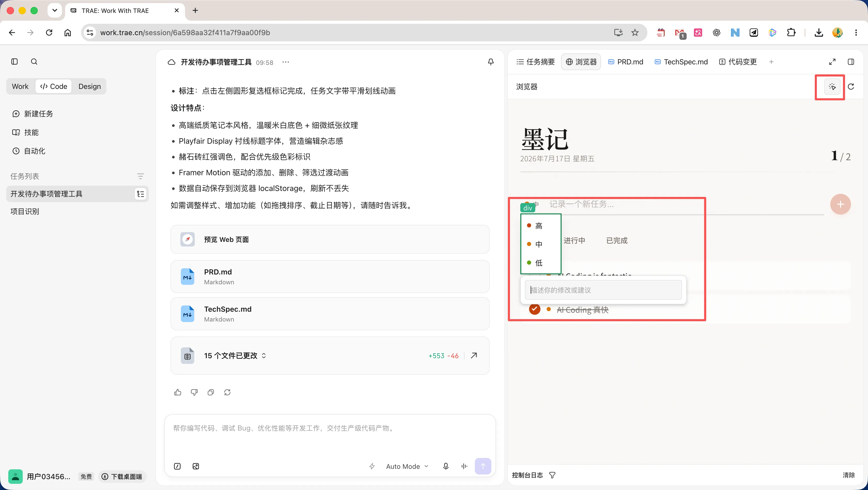Open the Chrome tab search dropdown arrow
This screenshot has height=490, width=868.
coord(55,10)
